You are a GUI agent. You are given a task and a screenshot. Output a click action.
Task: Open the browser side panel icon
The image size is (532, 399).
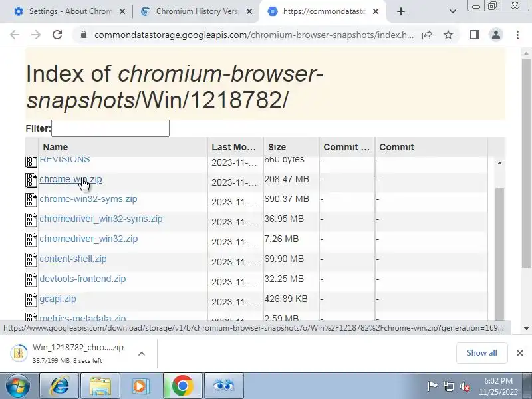475,35
